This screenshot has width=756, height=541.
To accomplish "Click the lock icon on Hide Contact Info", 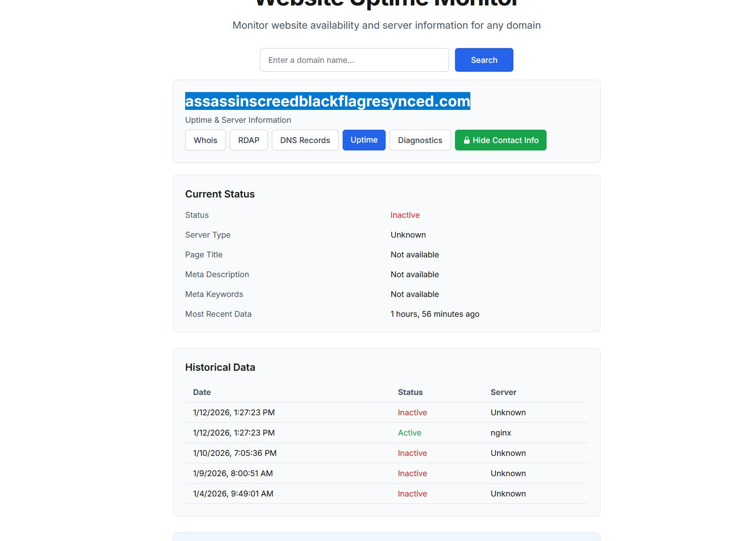I will point(466,141).
